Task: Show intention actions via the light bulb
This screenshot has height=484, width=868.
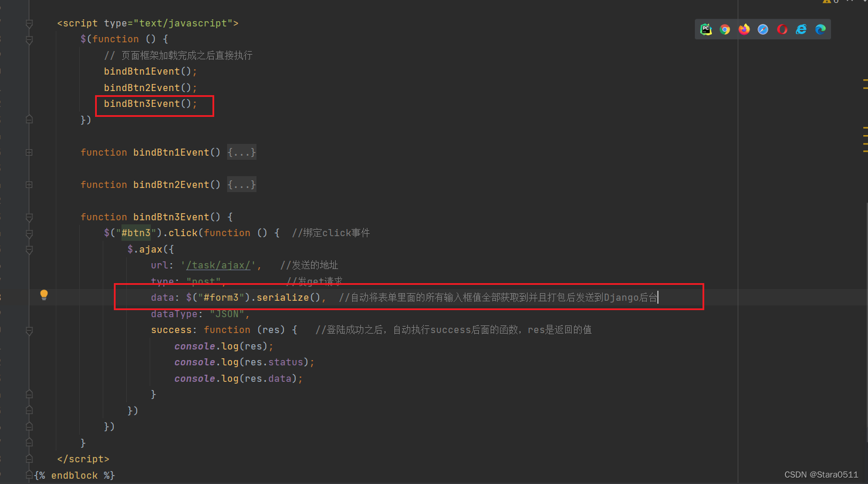Action: (x=44, y=295)
